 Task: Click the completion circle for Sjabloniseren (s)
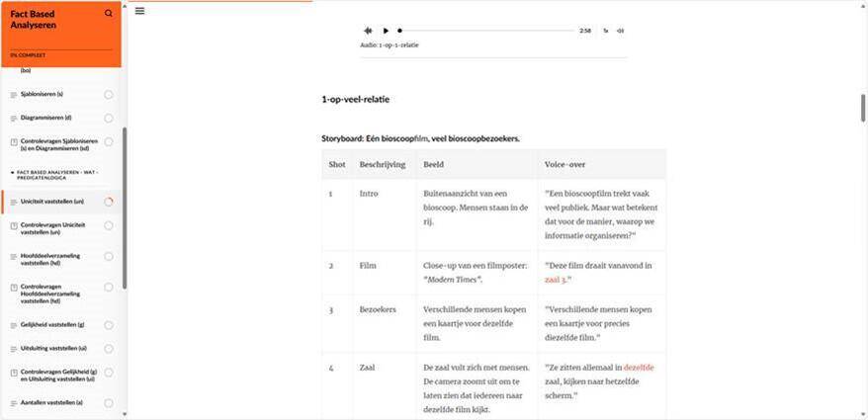tap(109, 94)
